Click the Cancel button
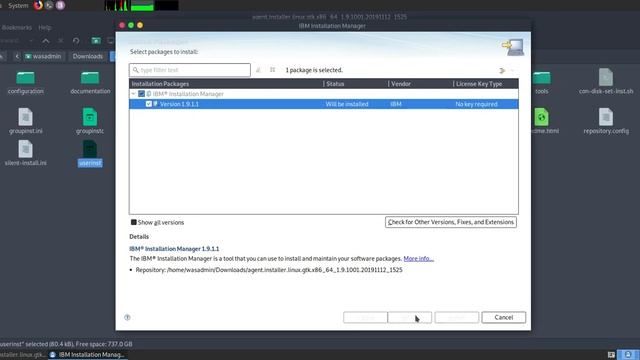 503,317
